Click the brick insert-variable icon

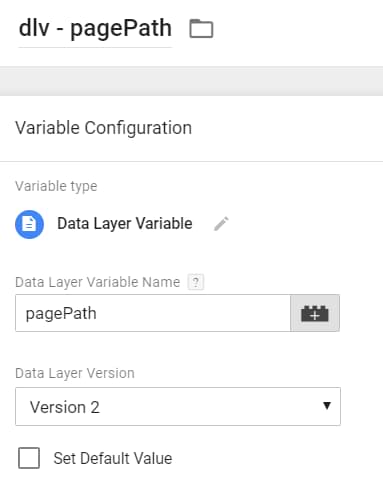coord(315,313)
